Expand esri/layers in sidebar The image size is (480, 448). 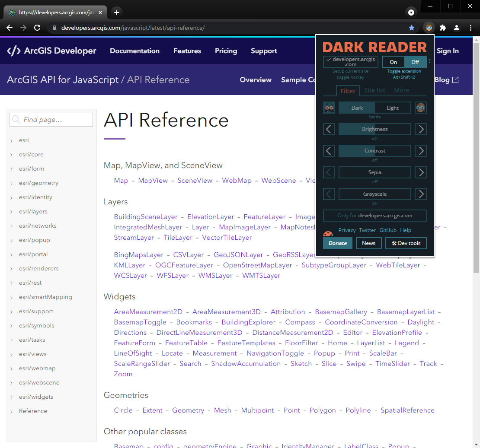(11, 212)
